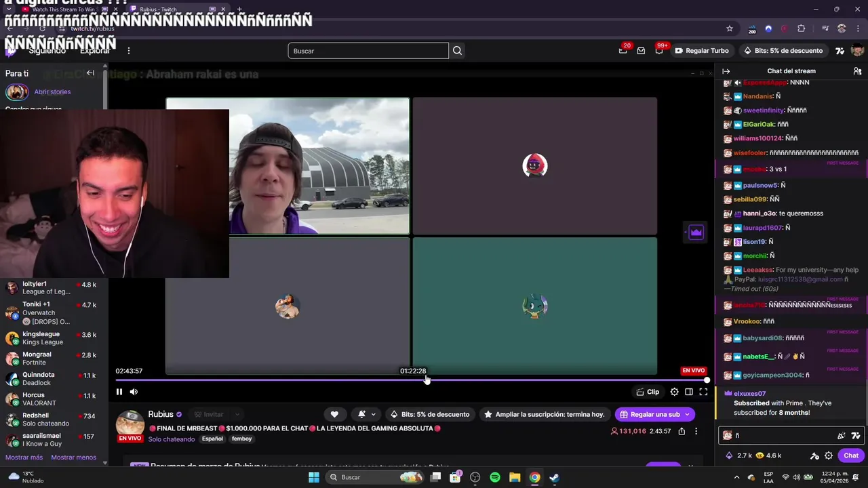
Task: Open the Redshell channel
Action: click(54, 420)
